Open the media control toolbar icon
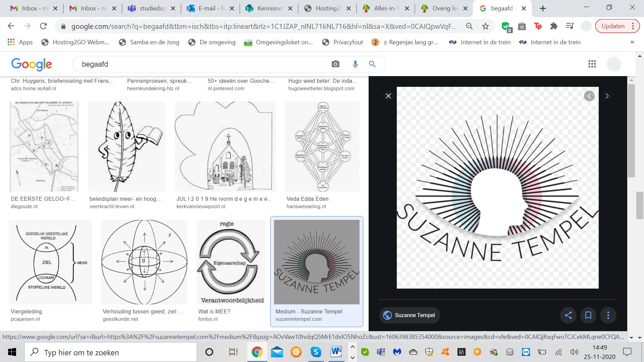Image resolution: width=644 pixels, height=362 pixels. coord(570,26)
